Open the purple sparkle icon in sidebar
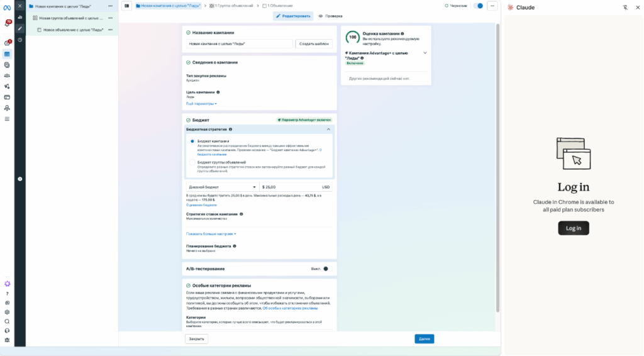This screenshot has width=644, height=356. [7, 284]
